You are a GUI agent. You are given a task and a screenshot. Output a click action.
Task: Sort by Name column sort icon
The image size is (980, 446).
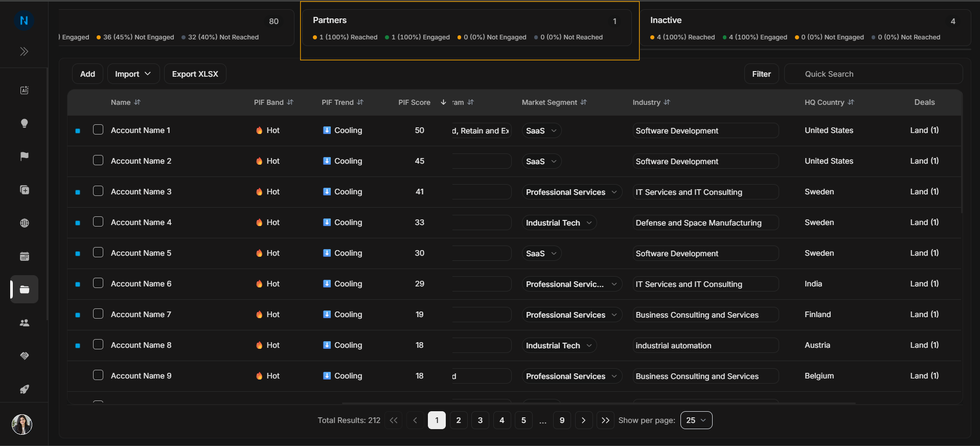click(137, 102)
